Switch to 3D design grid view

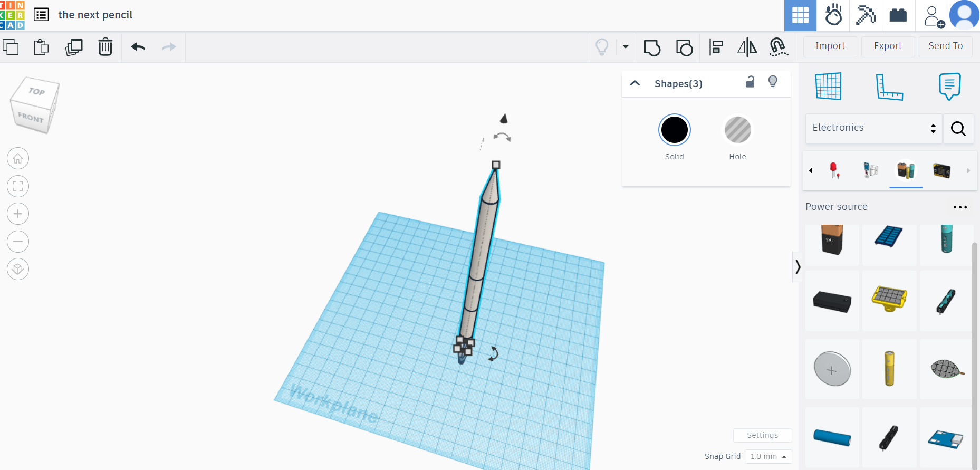point(800,15)
